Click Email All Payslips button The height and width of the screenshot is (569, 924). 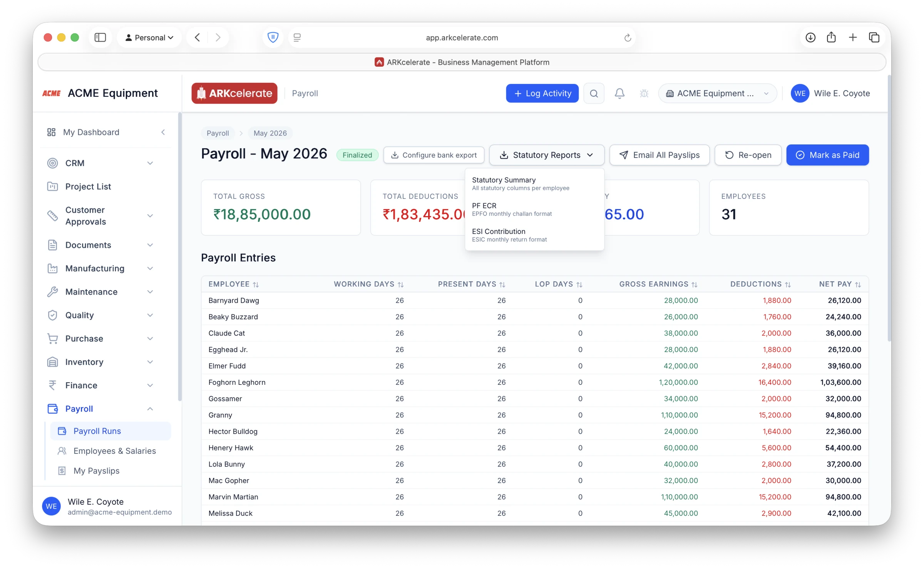[x=659, y=155]
